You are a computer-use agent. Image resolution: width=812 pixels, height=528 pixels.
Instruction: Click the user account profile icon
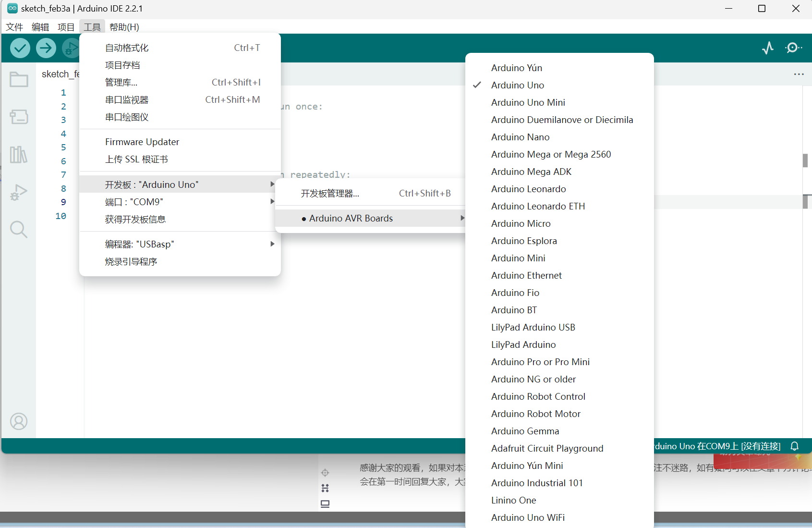[19, 421]
